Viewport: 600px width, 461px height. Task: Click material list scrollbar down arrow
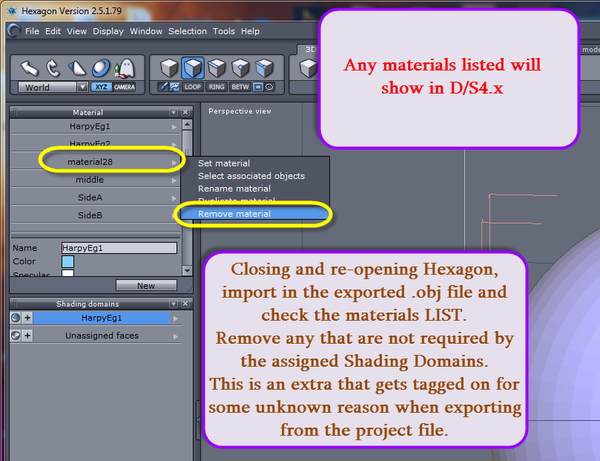[187, 270]
